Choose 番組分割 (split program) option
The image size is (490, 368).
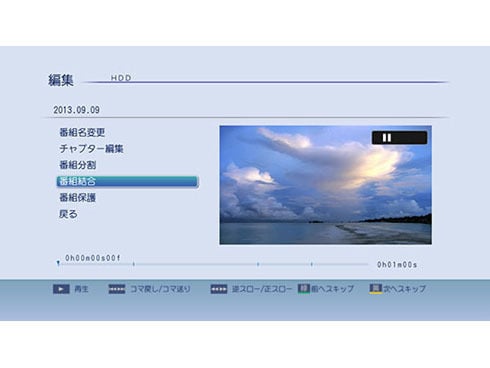(x=78, y=165)
